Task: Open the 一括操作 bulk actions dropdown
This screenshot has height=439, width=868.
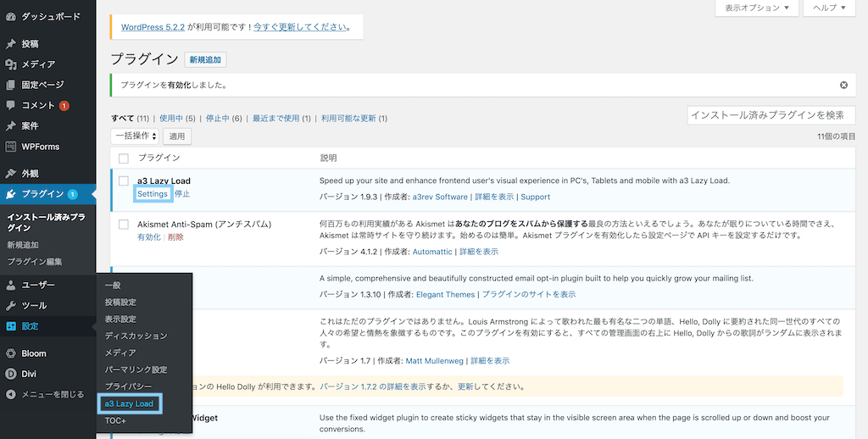Action: pos(135,136)
